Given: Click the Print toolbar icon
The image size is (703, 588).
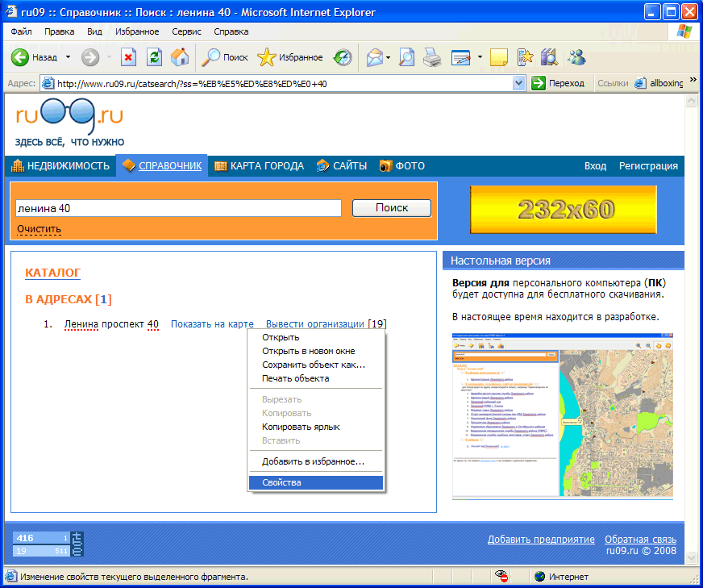Looking at the screenshot, I should coord(432,57).
